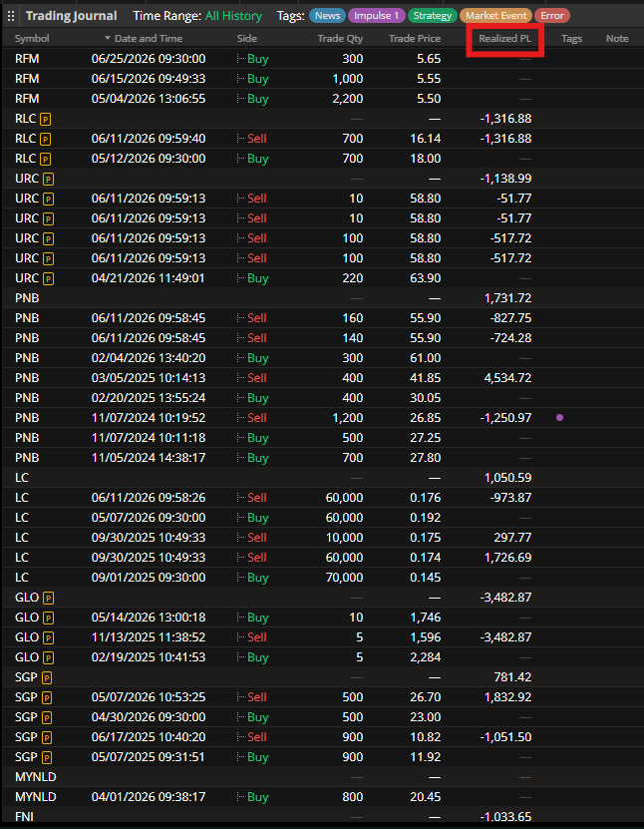Click PNB trade quantity 1,200
Screen dimensions: 644x829
pos(348,418)
